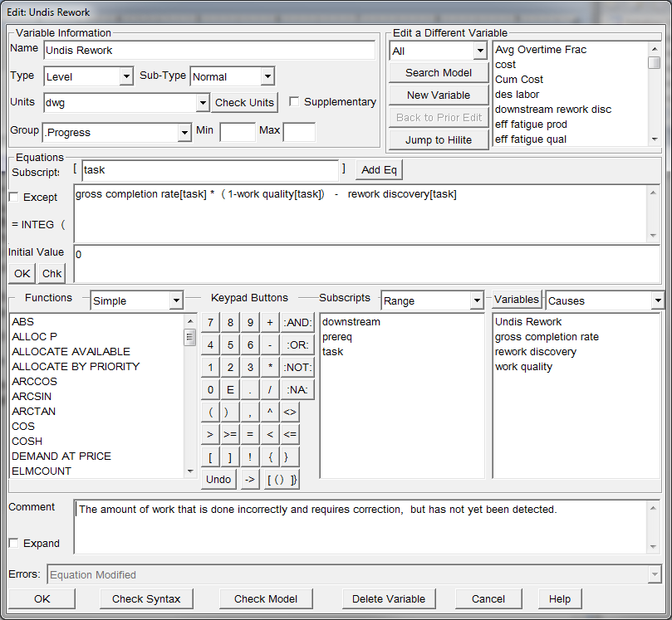Select 'rework discovery' in the variables list
Image resolution: width=672 pixels, height=620 pixels.
(x=535, y=352)
